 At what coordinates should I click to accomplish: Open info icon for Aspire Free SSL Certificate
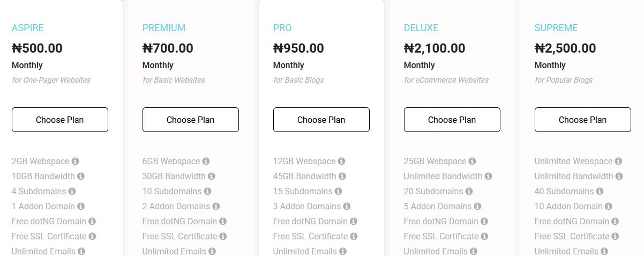coord(93,236)
